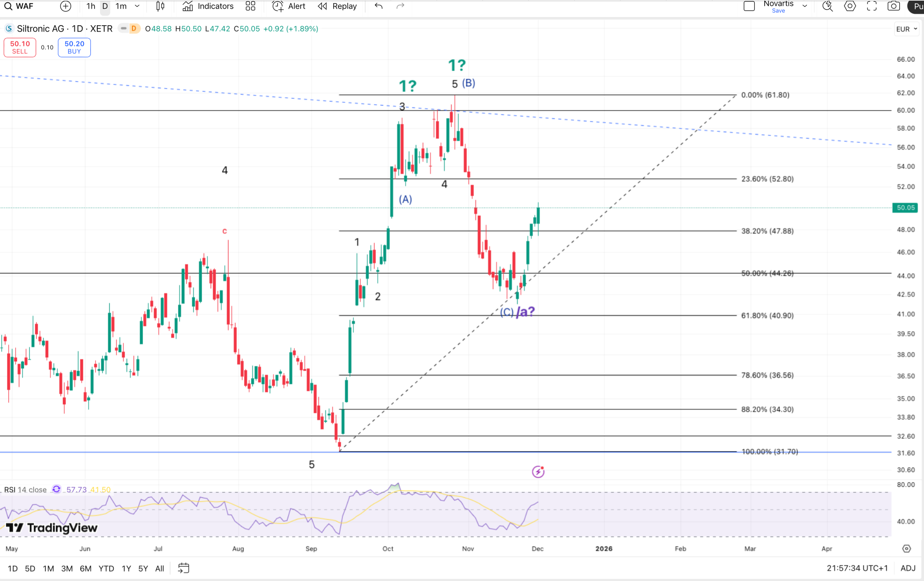This screenshot has width=924, height=581.
Task: Open the EUR currency dropdown
Action: (907, 29)
